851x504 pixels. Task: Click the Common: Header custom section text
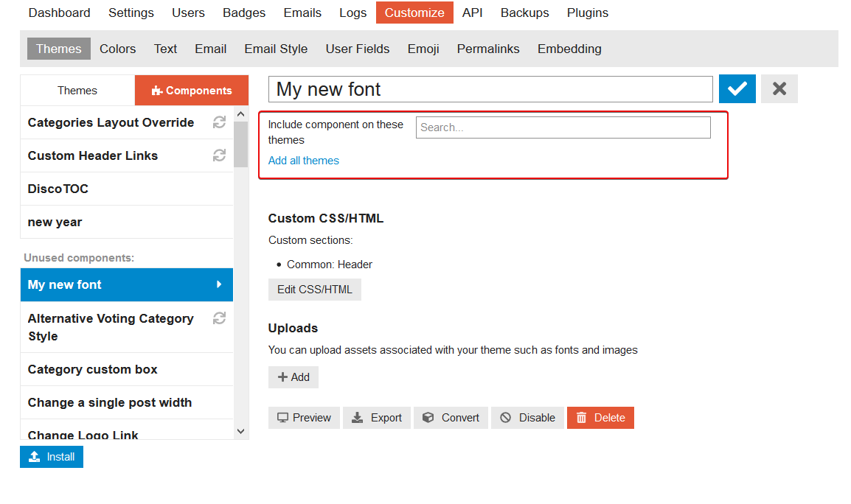tap(330, 265)
